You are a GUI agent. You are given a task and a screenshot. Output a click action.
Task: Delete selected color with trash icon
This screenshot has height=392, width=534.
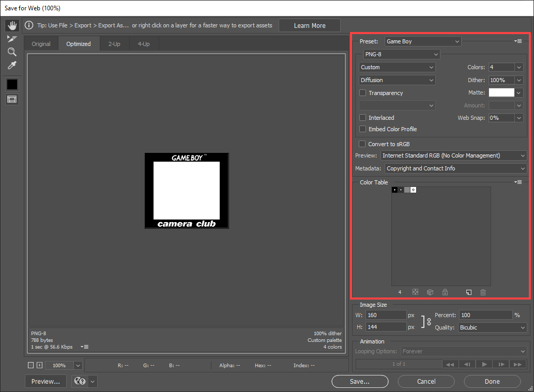483,292
